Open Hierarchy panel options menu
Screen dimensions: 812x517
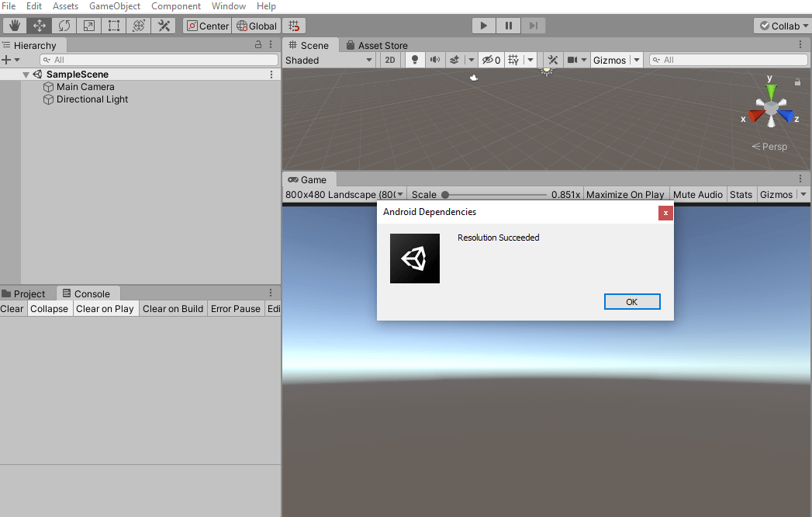(x=271, y=44)
